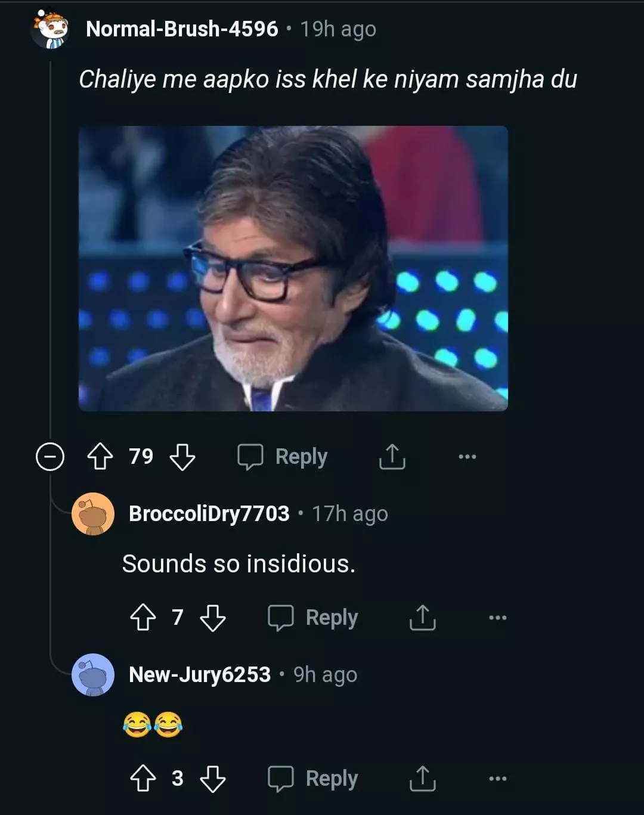The image size is (644, 815).
Task: Collapse Normal-Brush-4596's comment thread
Action: point(50,457)
